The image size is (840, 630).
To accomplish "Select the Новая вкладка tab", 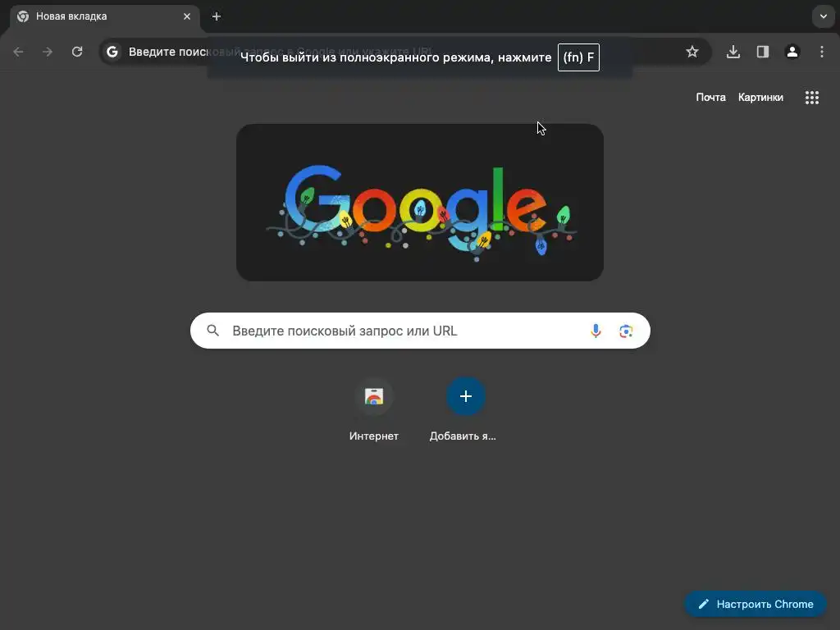I will point(105,18).
